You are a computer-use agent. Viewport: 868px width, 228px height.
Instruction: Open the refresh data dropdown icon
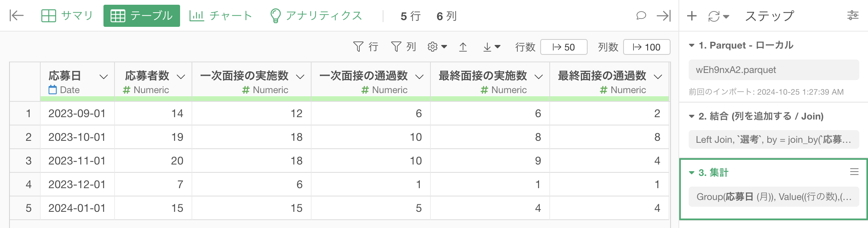(x=718, y=16)
